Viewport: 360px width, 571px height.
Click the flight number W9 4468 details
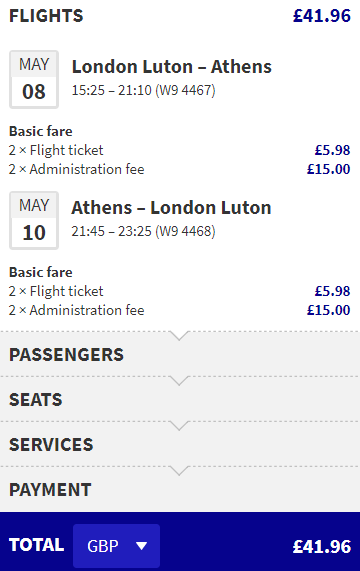point(185,231)
